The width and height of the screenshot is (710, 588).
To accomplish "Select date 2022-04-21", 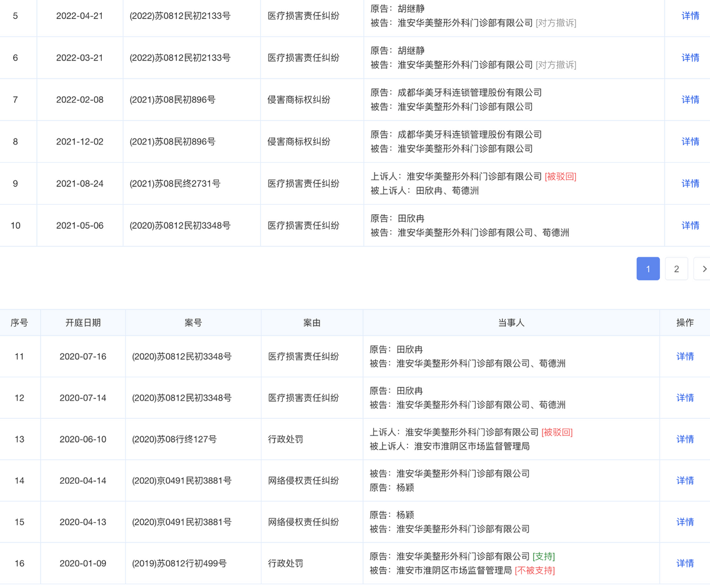I will click(80, 16).
